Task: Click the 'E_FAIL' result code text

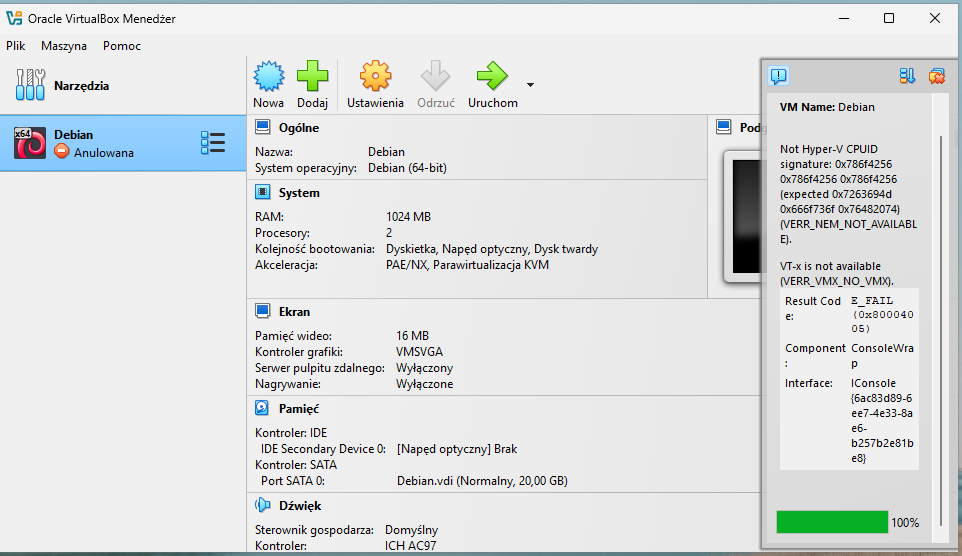Action: coord(872,301)
